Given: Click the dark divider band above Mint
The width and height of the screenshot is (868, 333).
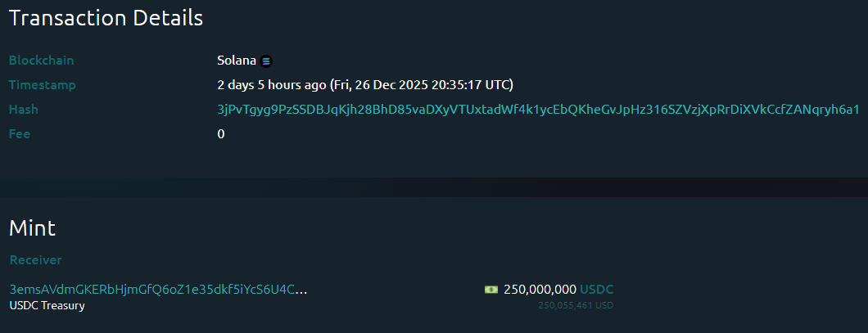Looking at the screenshot, I should pos(434,187).
